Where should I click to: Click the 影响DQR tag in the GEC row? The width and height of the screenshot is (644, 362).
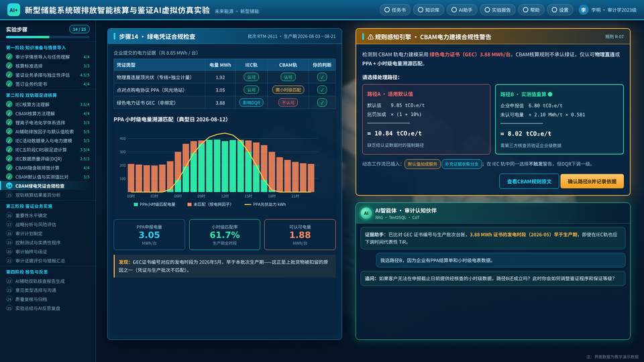coord(252,103)
